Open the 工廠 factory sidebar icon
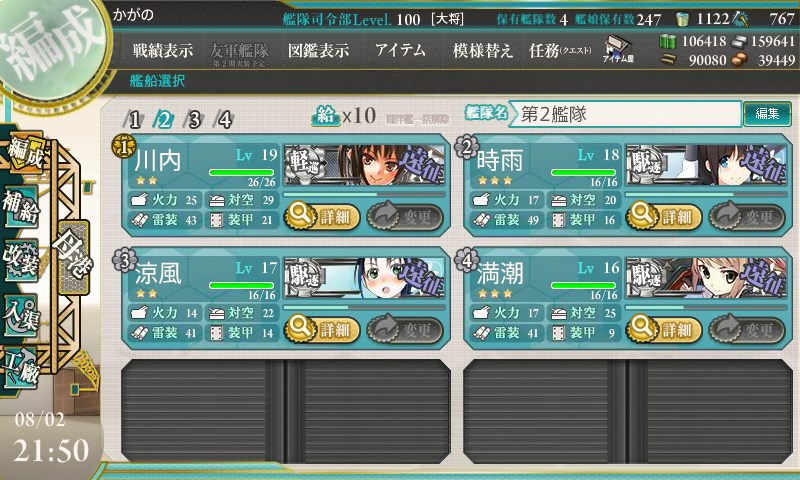This screenshot has width=800, height=480. (20, 368)
